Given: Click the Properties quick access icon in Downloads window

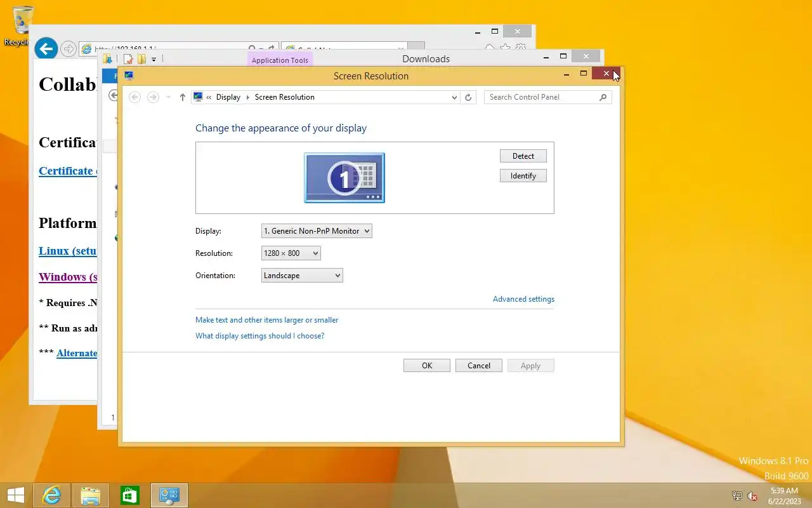Looking at the screenshot, I should coord(128,59).
